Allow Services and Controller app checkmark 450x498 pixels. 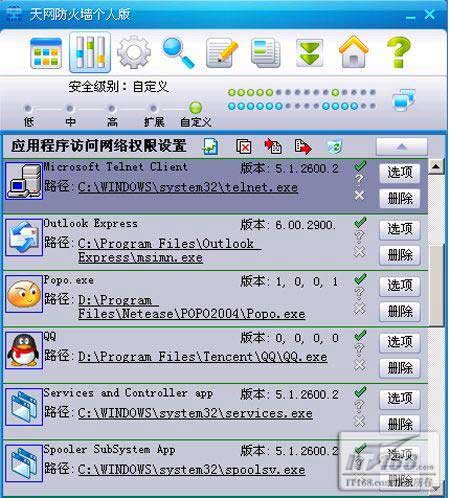(x=360, y=392)
